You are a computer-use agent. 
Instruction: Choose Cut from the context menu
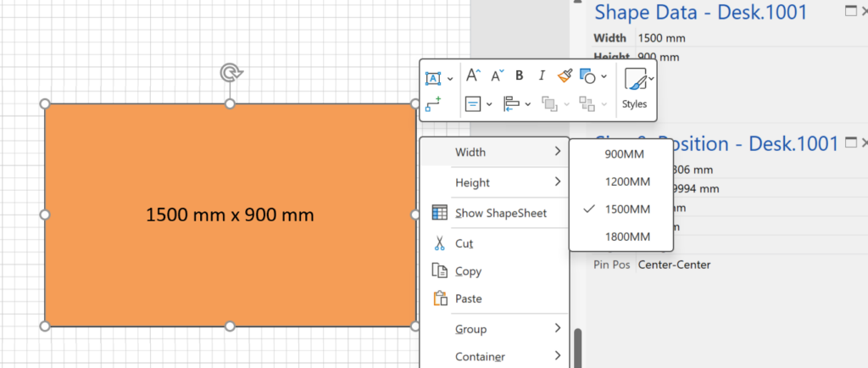click(495, 243)
